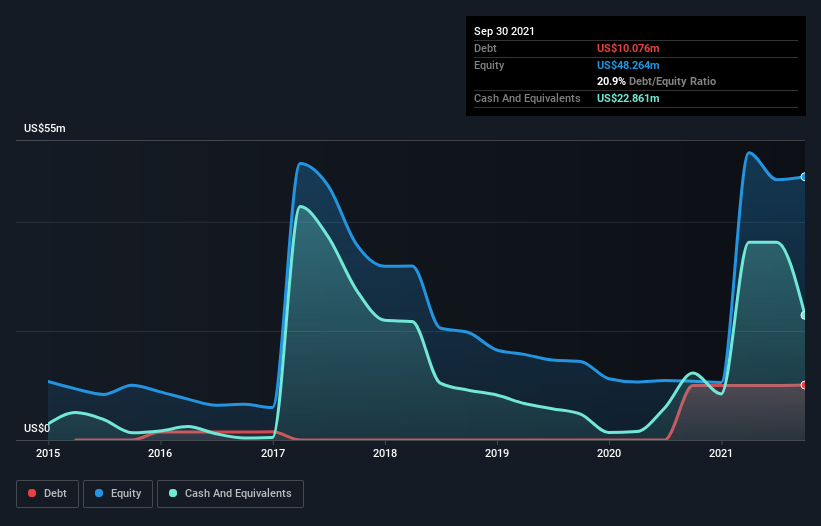Click the US$48.264m equity value
This screenshot has height=526, width=821.
click(x=628, y=65)
